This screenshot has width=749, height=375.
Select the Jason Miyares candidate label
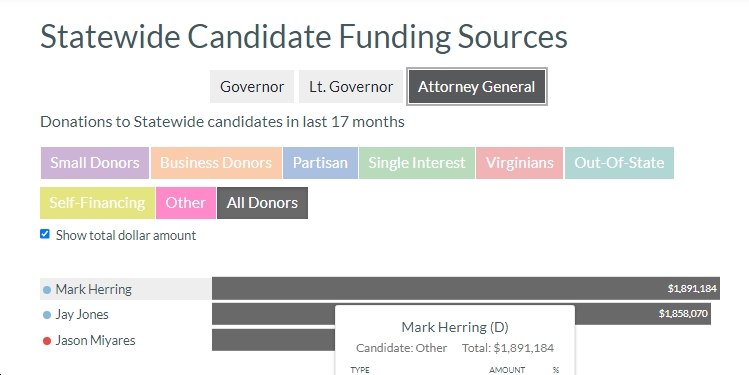pos(96,341)
